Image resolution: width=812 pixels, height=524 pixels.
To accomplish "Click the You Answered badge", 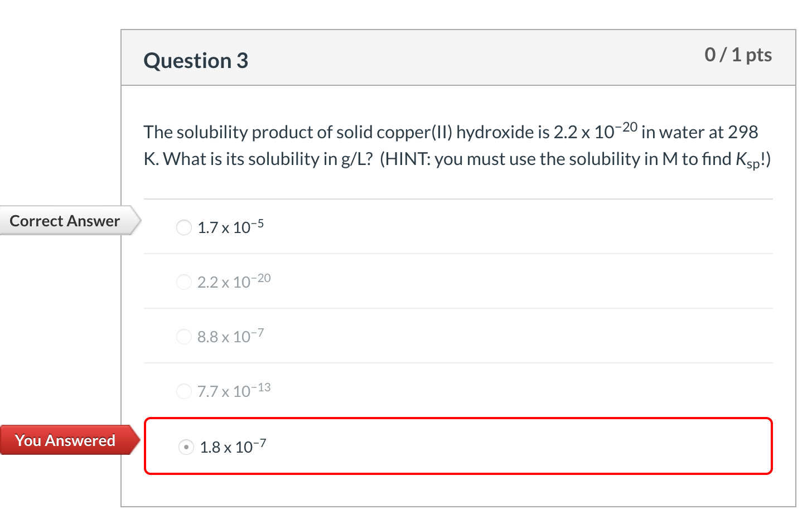I will [x=65, y=440].
